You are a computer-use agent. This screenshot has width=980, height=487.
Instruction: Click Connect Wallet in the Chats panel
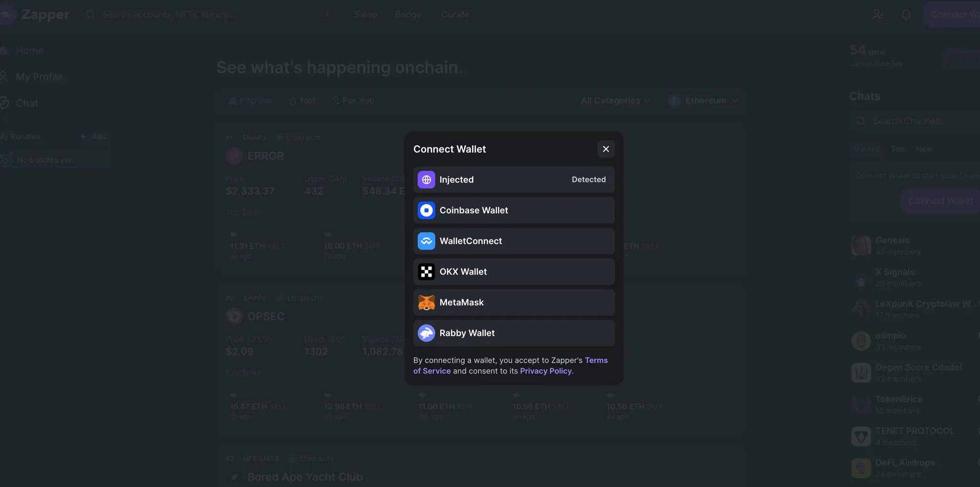[940, 201]
